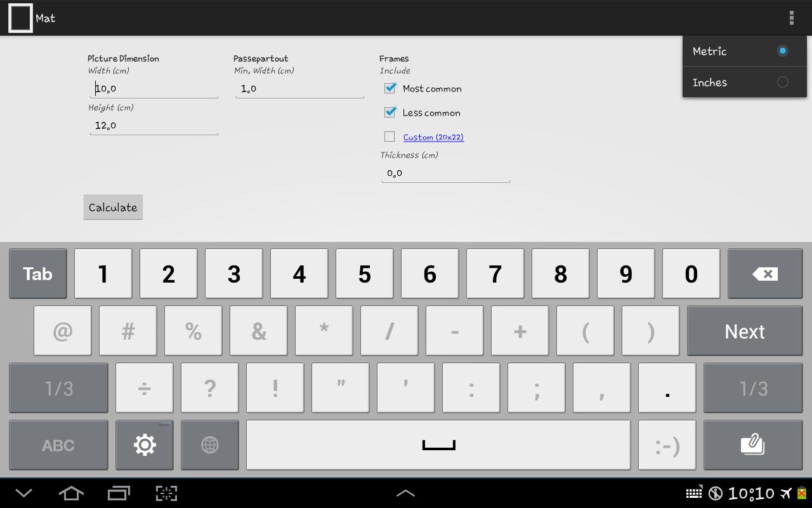Focus the picture Height field
Screen dimensions: 812x508
click(154, 126)
